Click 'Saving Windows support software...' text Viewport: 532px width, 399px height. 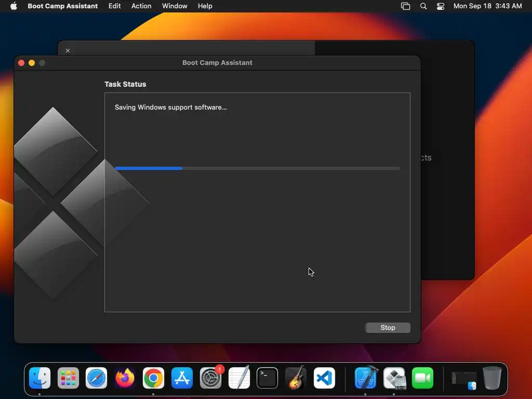(170, 107)
